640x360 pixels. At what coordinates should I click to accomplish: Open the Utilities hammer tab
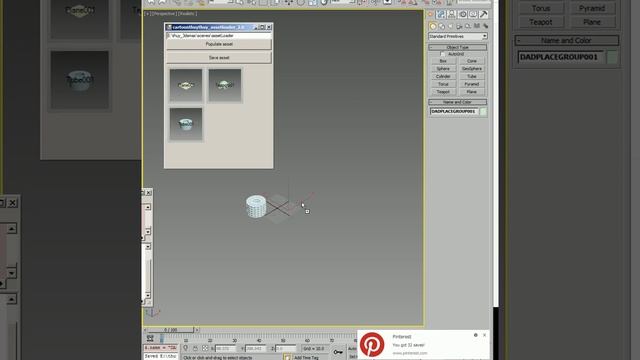(x=483, y=14)
